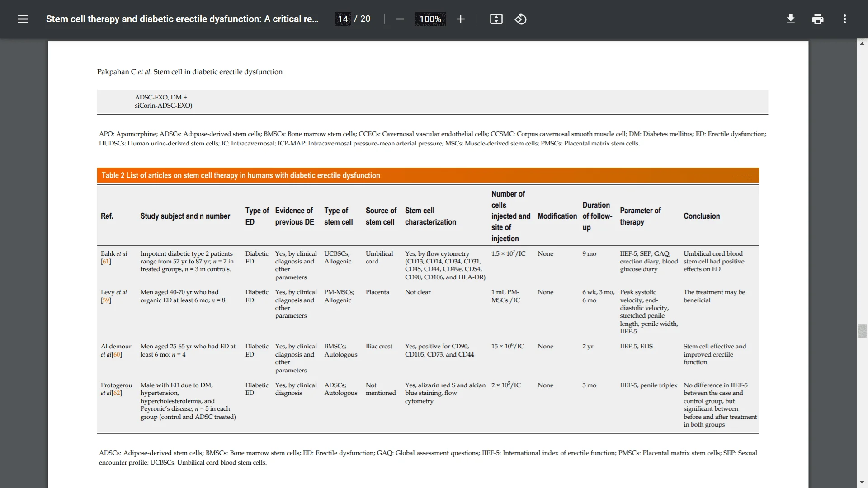The height and width of the screenshot is (488, 868).
Task: Rotate the document counterclockwise
Action: 520,19
